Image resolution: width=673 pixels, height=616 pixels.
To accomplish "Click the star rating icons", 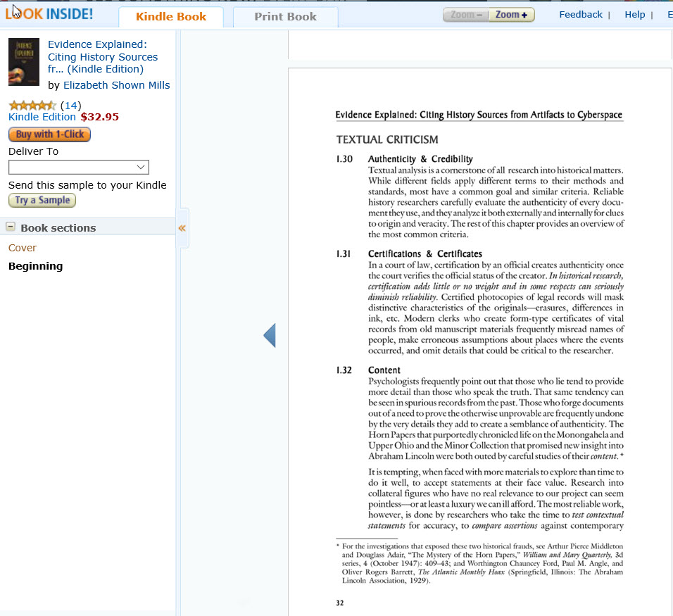I will pos(32,105).
